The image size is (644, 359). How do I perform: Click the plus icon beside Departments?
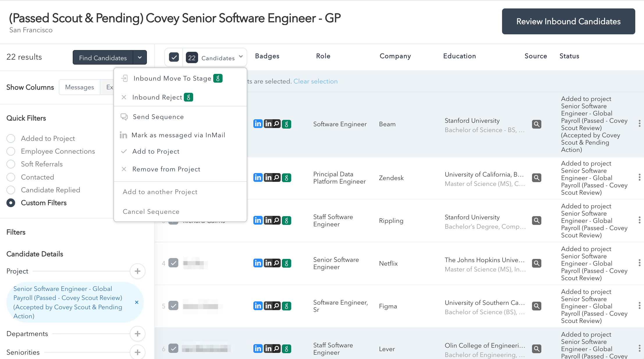[138, 334]
